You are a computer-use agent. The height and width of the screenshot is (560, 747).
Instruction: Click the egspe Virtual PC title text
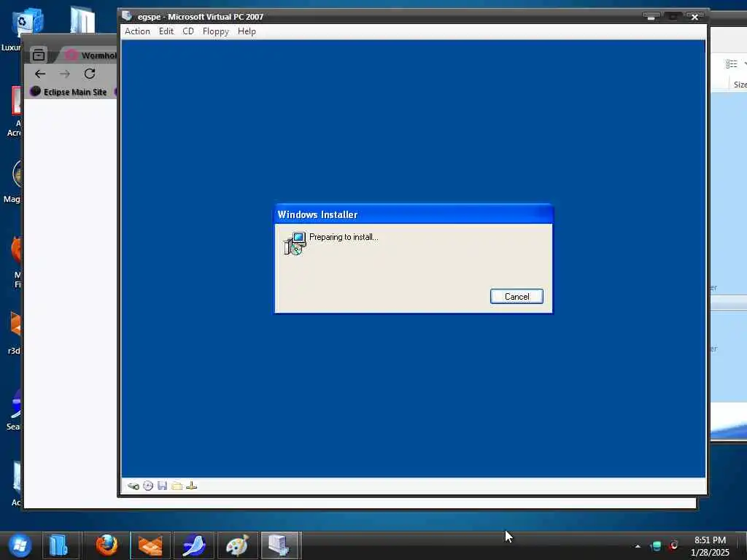200,17
